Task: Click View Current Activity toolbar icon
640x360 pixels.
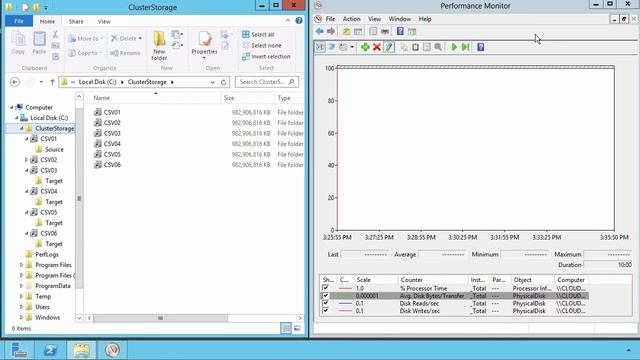Action: tap(320, 47)
